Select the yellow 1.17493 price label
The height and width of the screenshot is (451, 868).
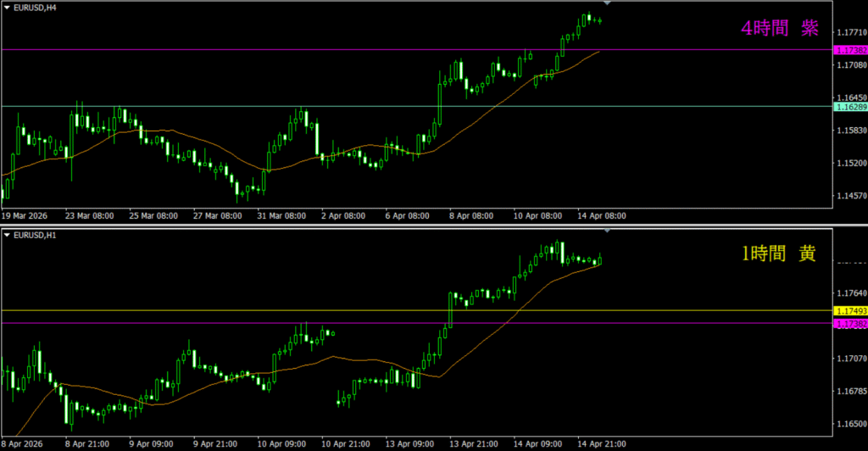click(850, 311)
